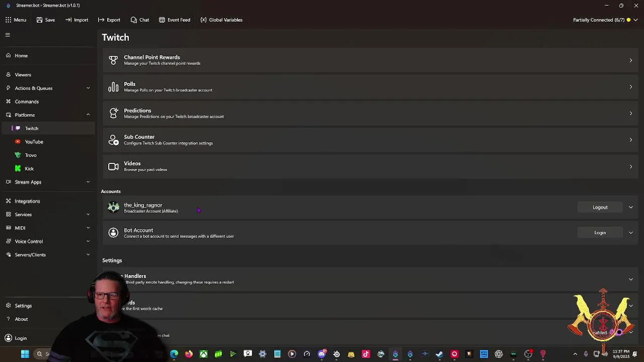Open Microsoft Edge from taskbar
Image resolution: width=644 pixels, height=362 pixels.
(174, 354)
